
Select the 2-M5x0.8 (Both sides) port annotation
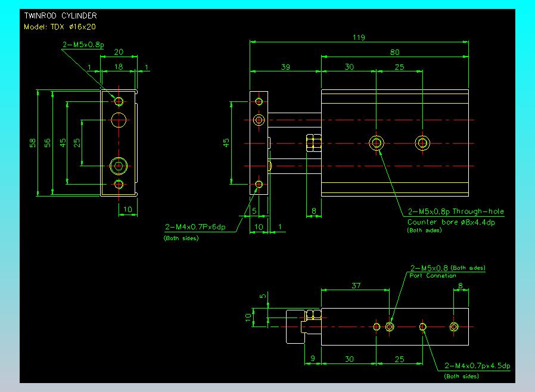coord(448,268)
